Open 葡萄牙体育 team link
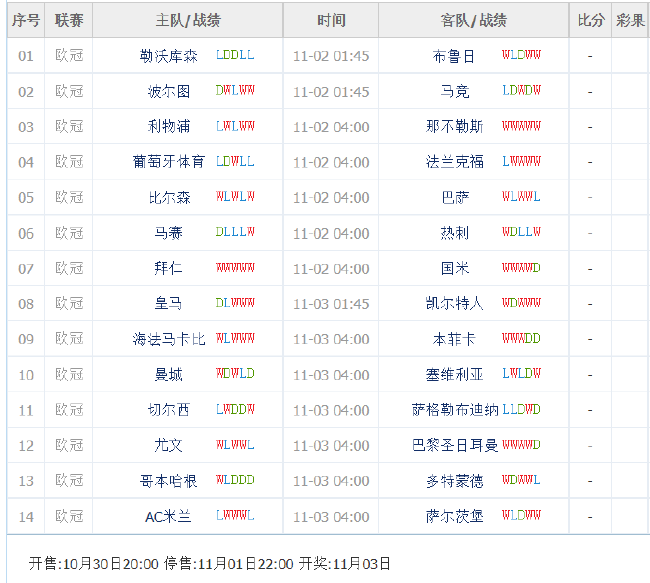This screenshot has width=650, height=583. [x=168, y=162]
